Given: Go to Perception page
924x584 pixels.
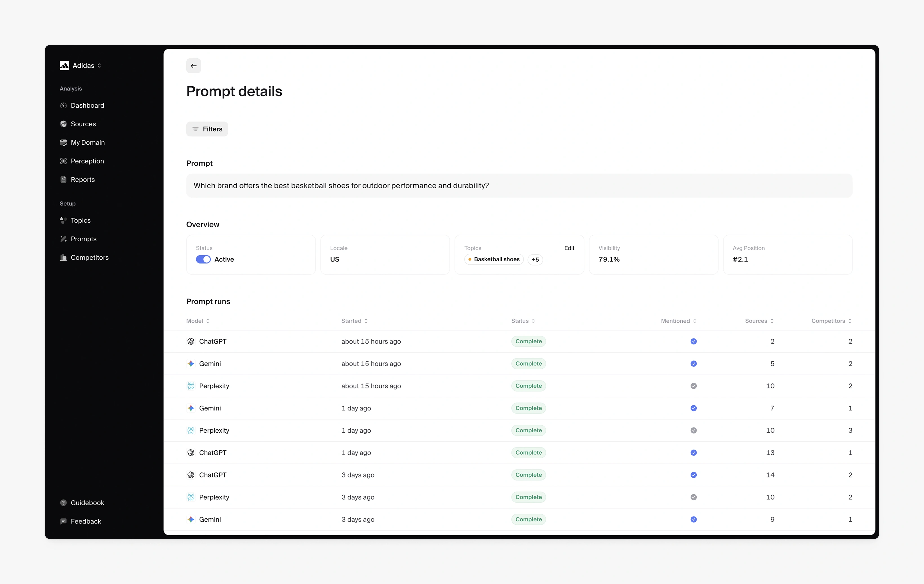Looking at the screenshot, I should pyautogui.click(x=87, y=161).
